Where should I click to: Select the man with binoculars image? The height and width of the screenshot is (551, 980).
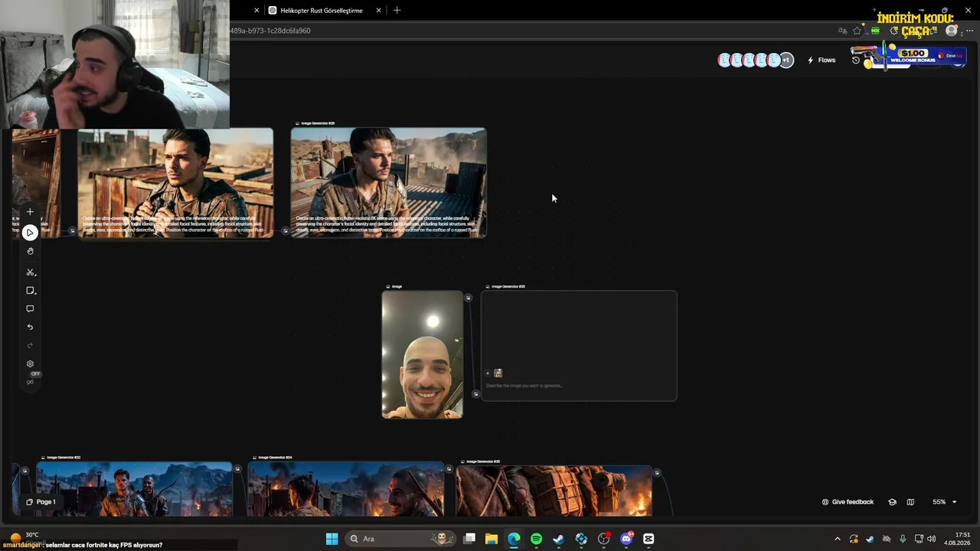(175, 182)
